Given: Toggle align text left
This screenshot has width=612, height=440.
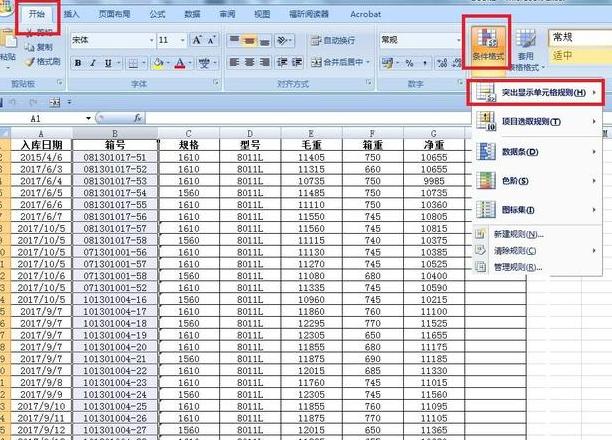Looking at the screenshot, I should (234, 62).
